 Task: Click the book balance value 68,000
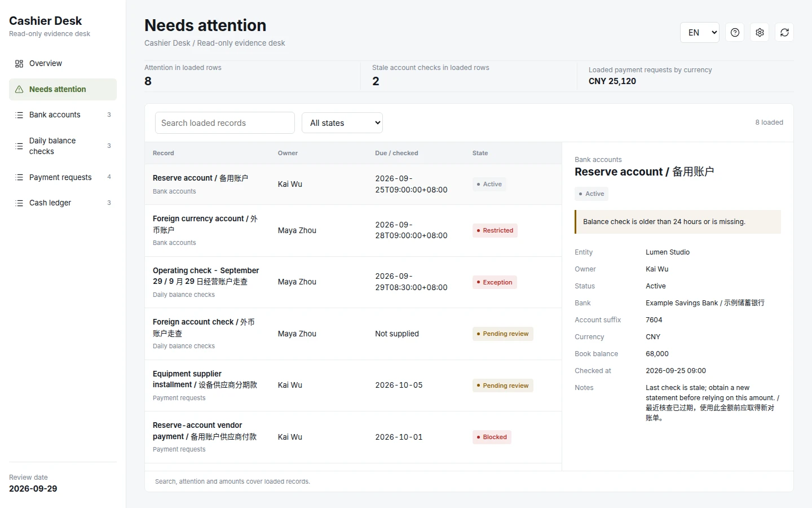[657, 354]
